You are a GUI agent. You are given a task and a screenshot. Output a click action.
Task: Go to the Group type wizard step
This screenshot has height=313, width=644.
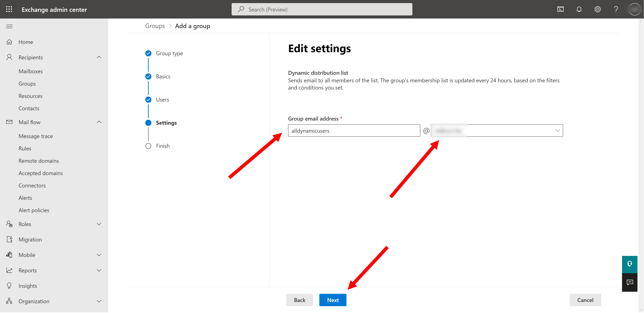click(169, 53)
